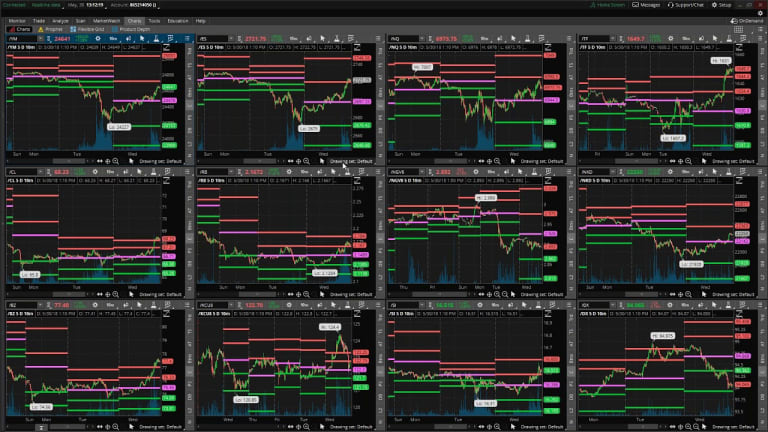Open the Account selector dropdown
Viewport: 768px width, 432px height.
click(x=134, y=5)
